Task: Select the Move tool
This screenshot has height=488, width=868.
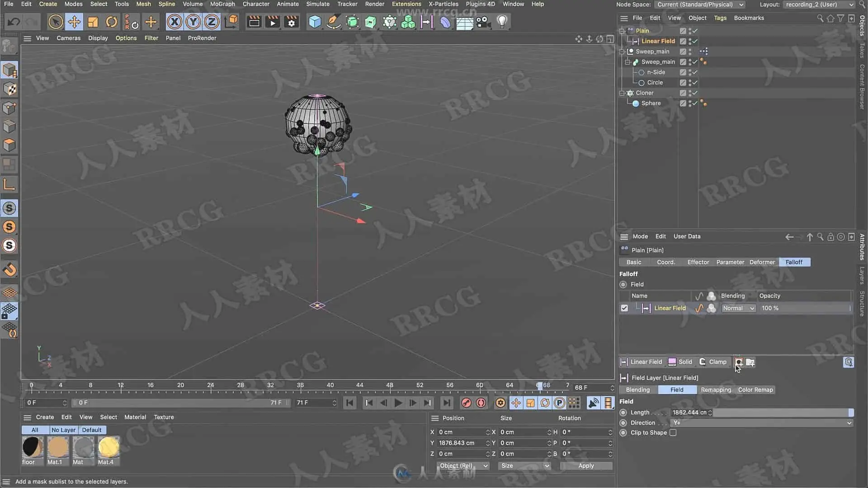Action: tap(74, 22)
